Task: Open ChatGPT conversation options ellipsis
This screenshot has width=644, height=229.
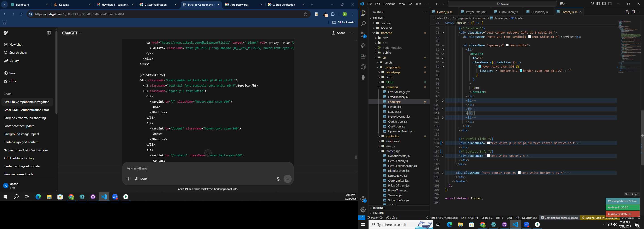Action: [352, 33]
